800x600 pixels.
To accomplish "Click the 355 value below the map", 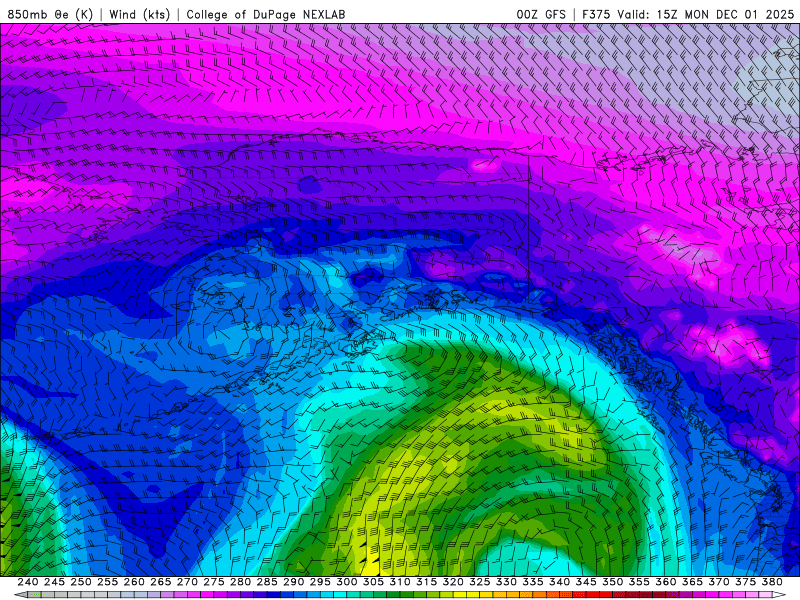I will 639,582.
